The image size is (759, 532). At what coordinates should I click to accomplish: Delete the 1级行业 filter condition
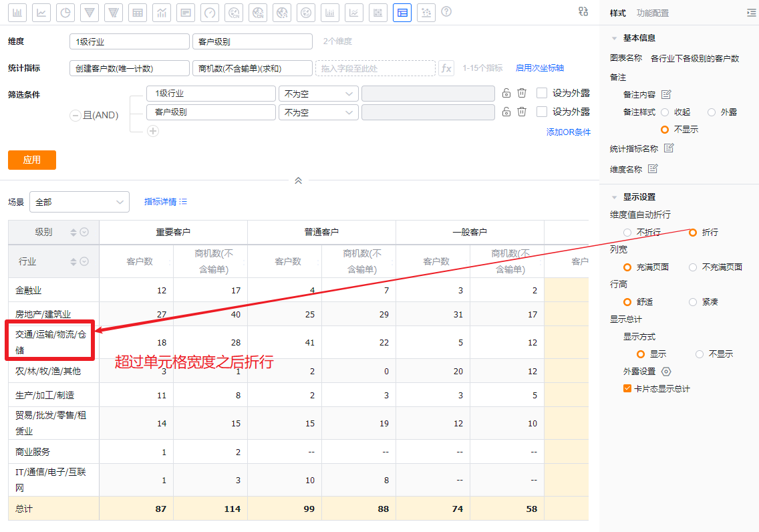(x=522, y=94)
